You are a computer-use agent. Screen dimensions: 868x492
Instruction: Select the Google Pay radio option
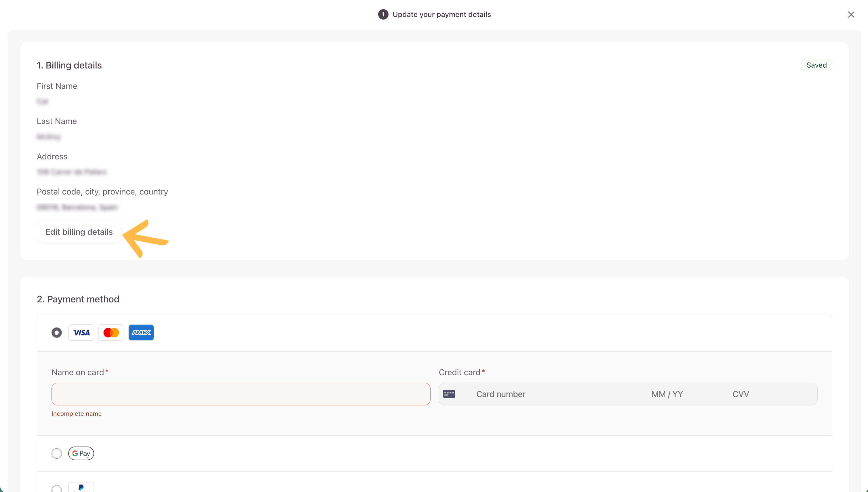click(x=56, y=453)
